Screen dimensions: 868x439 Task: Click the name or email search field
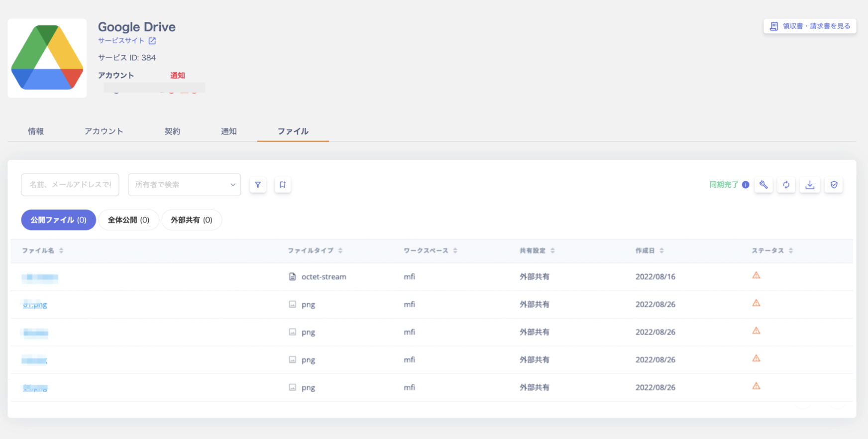click(x=70, y=185)
